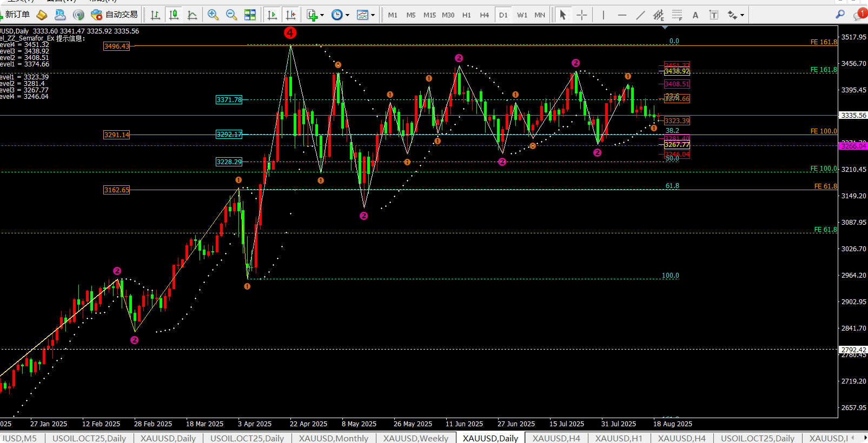The width and height of the screenshot is (868, 443).
Task: Select the draw horizontal line tool
Action: 622,15
